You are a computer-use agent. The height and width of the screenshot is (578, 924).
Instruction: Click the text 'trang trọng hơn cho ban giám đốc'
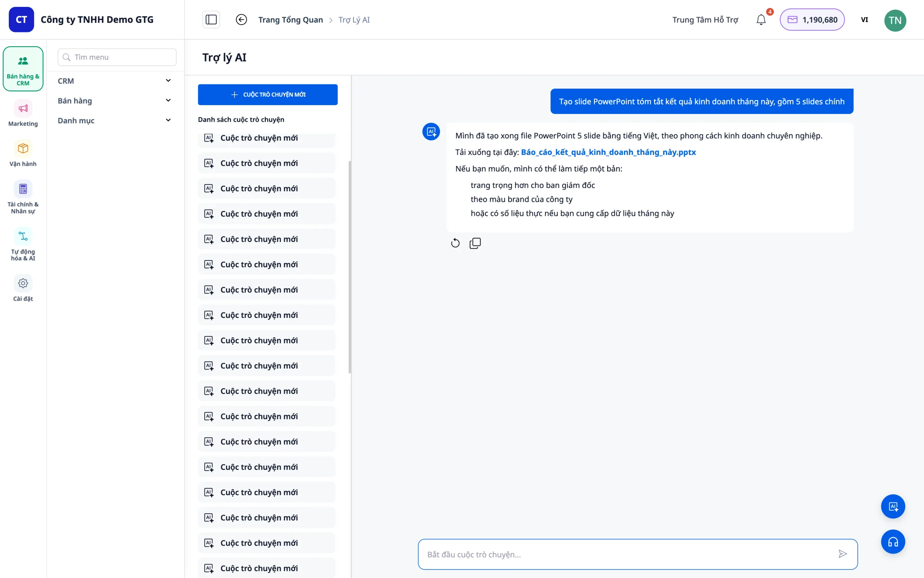(x=533, y=185)
